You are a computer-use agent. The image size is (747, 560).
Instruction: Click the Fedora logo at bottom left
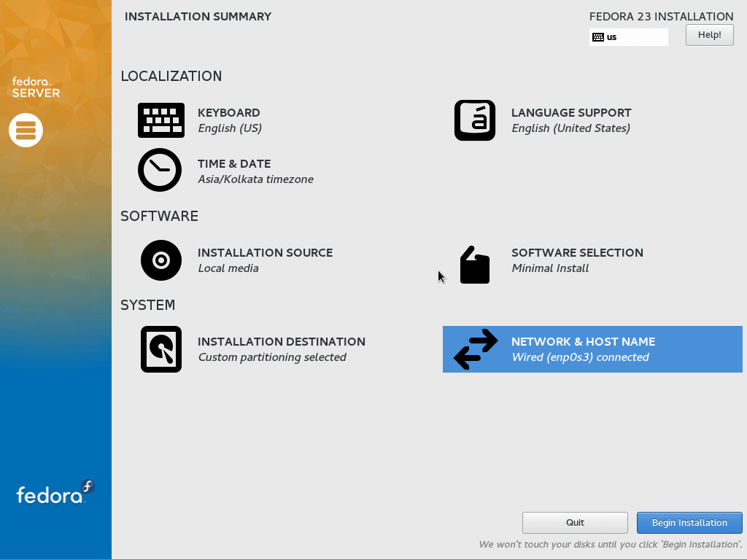pyautogui.click(x=55, y=494)
